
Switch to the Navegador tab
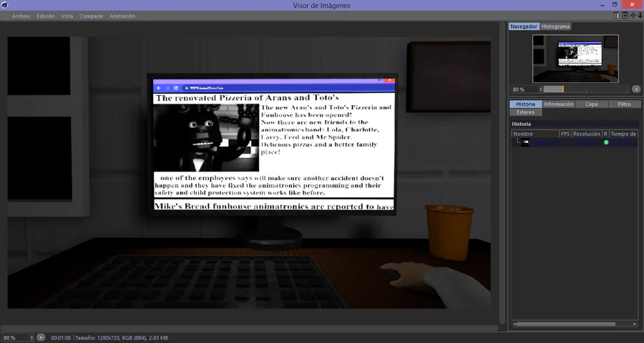point(524,26)
